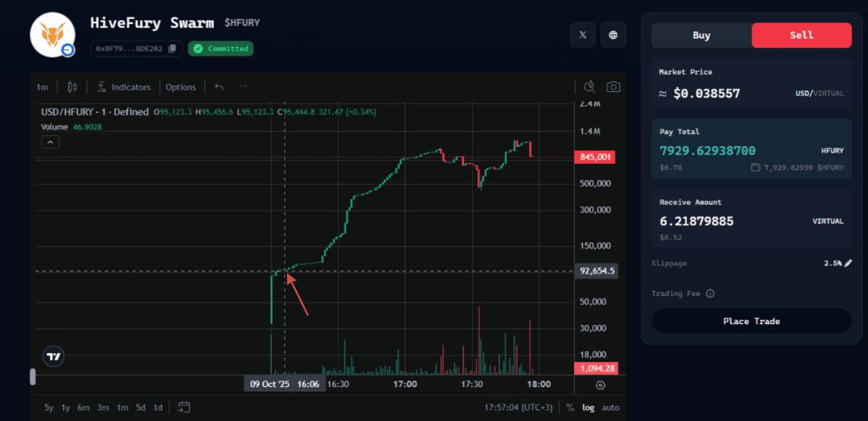Open the candlestick chart type selector
868x421 pixels.
(72, 88)
